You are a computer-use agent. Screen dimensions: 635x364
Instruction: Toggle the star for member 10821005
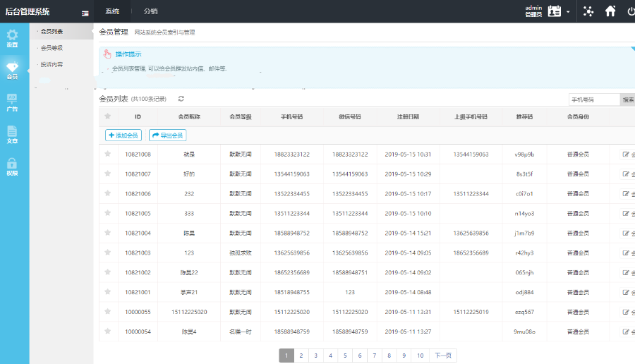[x=108, y=213]
